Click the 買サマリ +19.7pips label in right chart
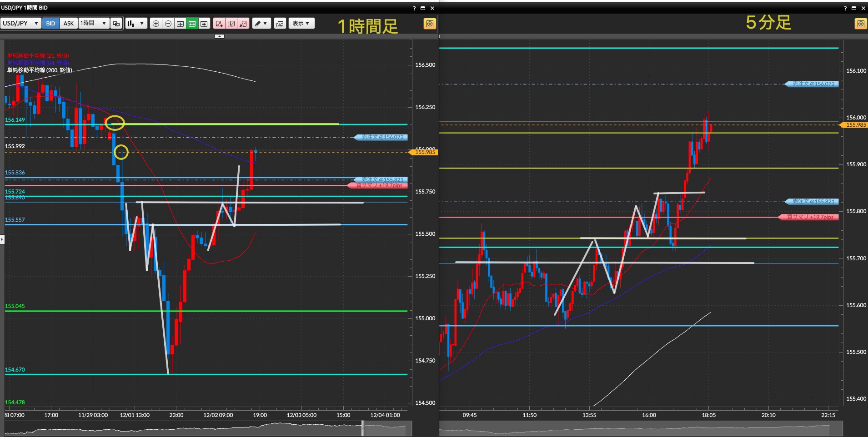The image size is (868, 437). tap(809, 217)
